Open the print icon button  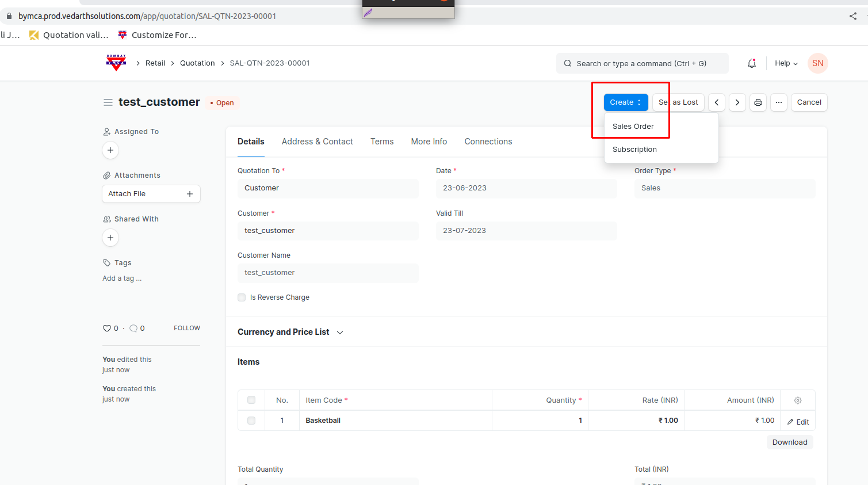click(x=758, y=102)
